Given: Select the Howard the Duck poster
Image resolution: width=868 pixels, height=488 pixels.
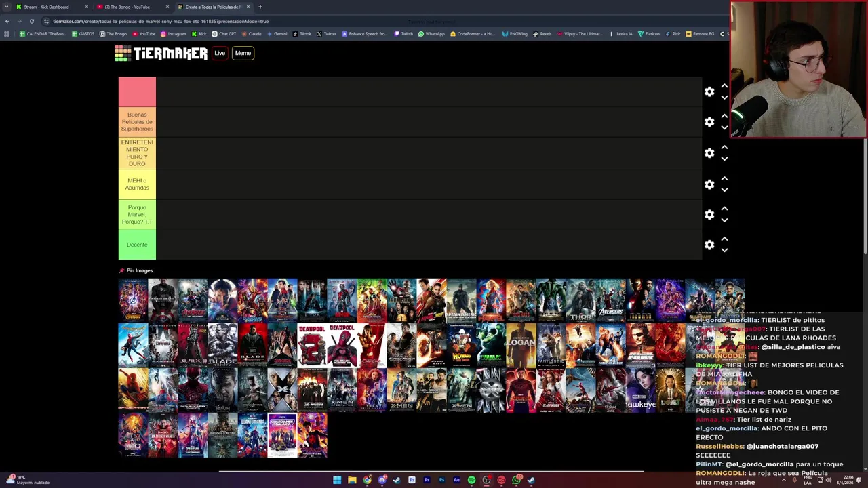Looking at the screenshot, I should [x=461, y=345].
